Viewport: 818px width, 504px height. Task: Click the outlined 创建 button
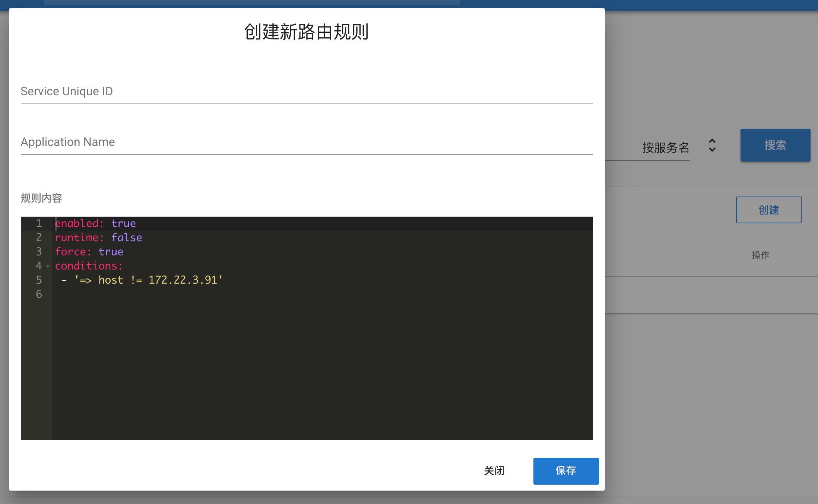768,210
